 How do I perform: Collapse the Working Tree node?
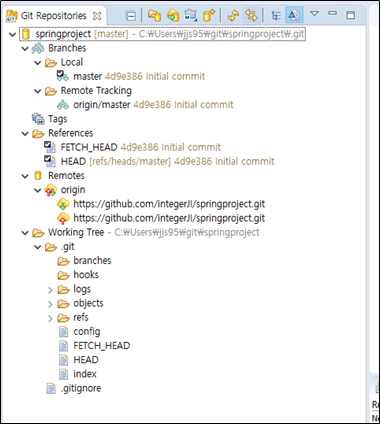pyautogui.click(x=25, y=233)
